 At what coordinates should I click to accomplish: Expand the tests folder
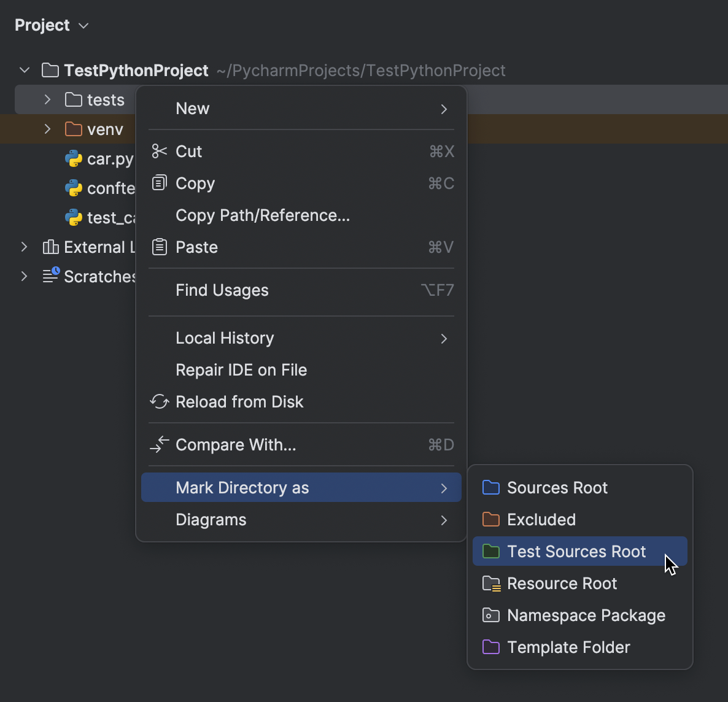(x=48, y=99)
